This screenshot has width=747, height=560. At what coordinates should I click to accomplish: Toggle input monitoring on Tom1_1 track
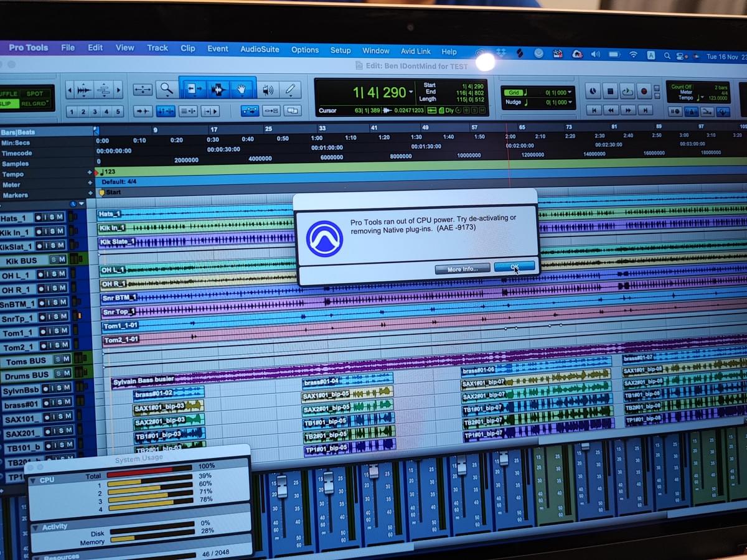[49, 332]
